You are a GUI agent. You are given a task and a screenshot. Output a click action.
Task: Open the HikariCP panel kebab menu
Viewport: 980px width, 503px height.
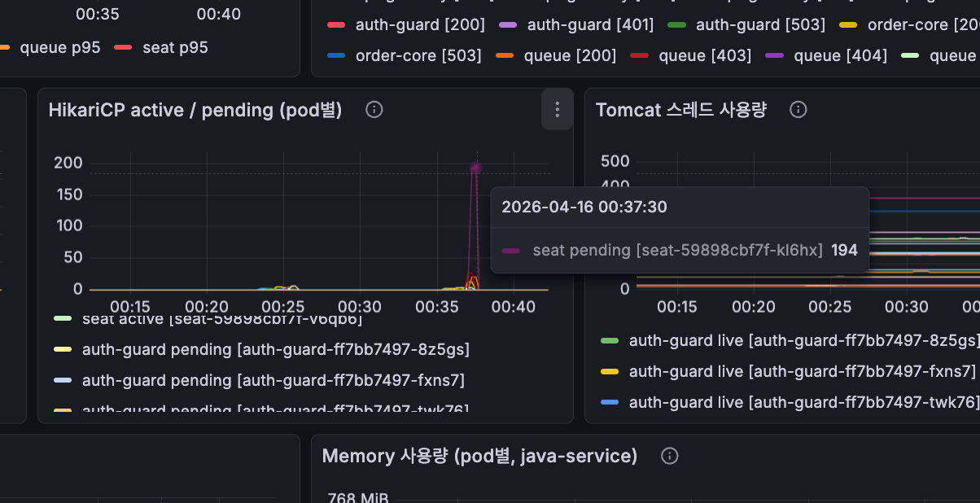click(x=557, y=109)
